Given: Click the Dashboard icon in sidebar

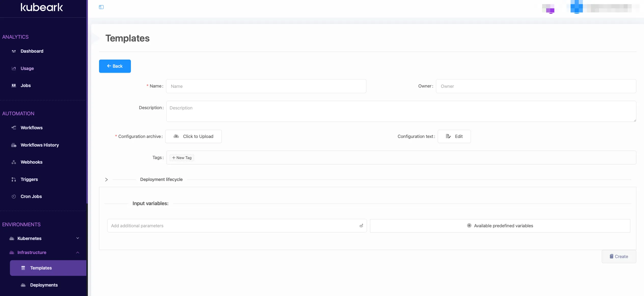Looking at the screenshot, I should pyautogui.click(x=14, y=51).
